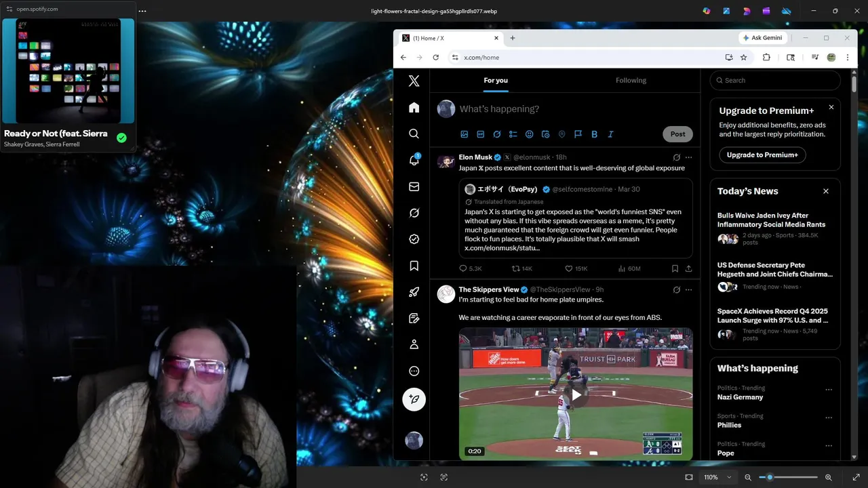
Task: Open Chrome three-dot menu
Action: [847, 58]
